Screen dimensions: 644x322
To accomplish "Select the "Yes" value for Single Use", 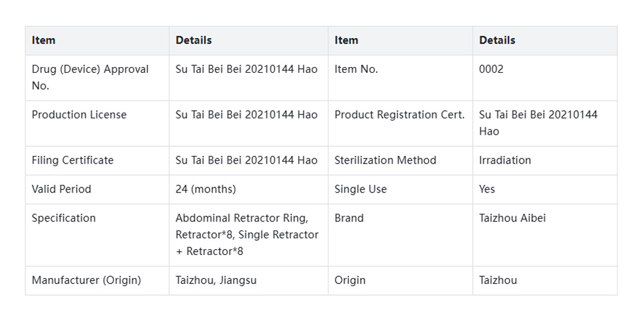I will pyautogui.click(x=487, y=189).
